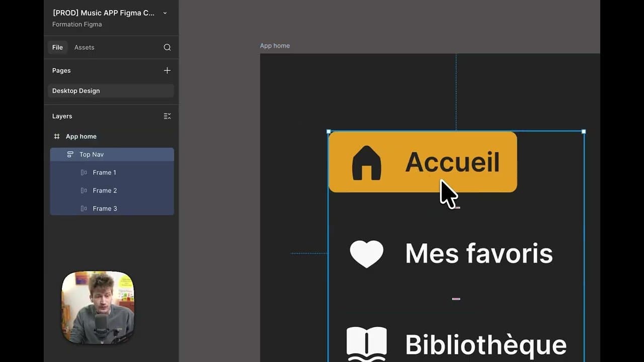The width and height of the screenshot is (644, 362).
Task: Add a new page with the plus icon
Action: (167, 70)
